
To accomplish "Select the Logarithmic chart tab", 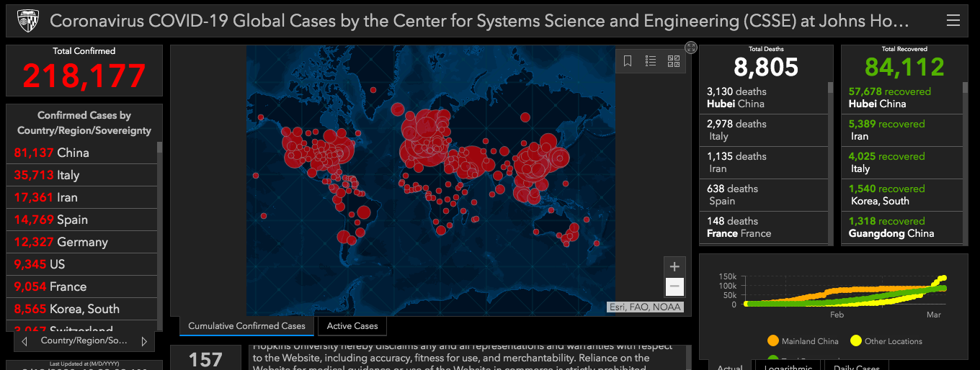I will [x=790, y=366].
